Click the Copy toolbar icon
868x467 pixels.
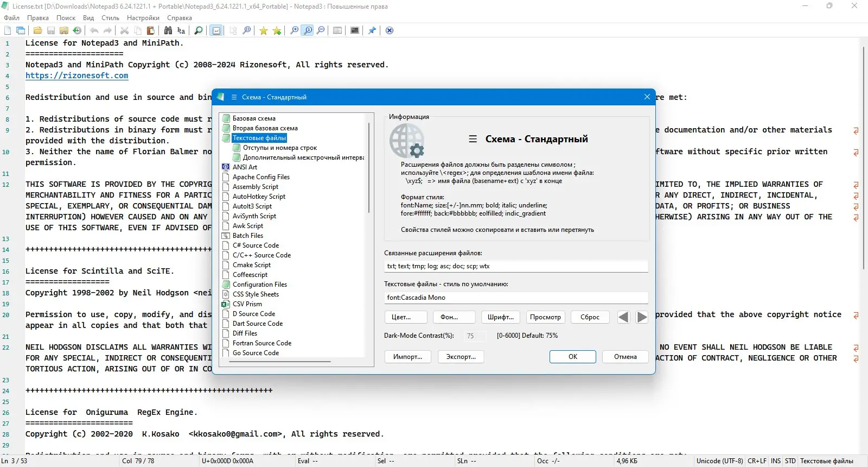point(138,30)
